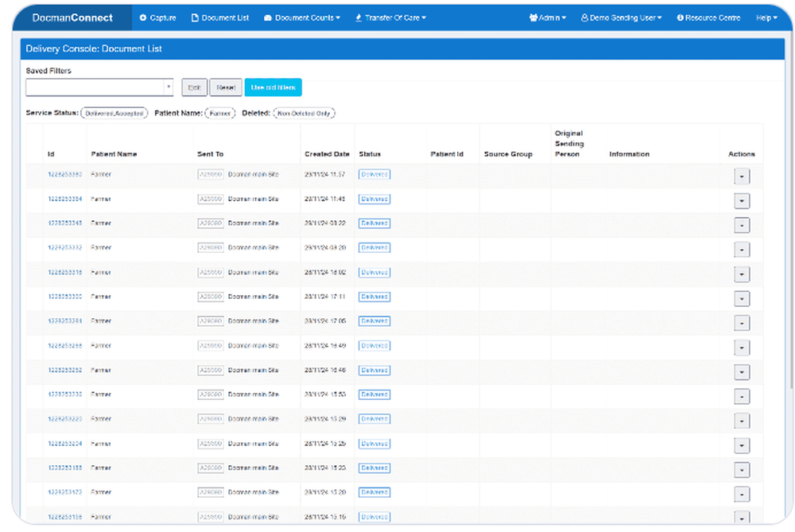The height and width of the screenshot is (532, 795).
Task: Toggle the Farmer patient name filter chip
Action: 220,113
